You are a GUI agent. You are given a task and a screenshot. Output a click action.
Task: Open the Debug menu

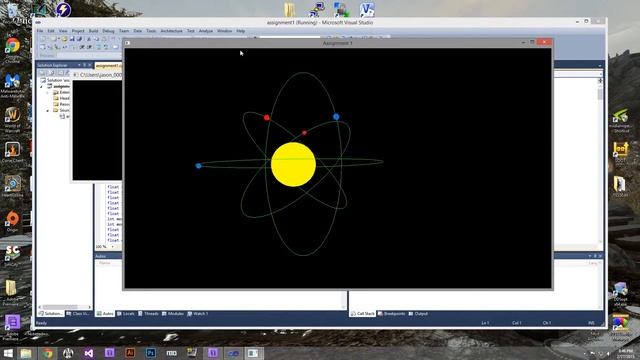click(108, 31)
